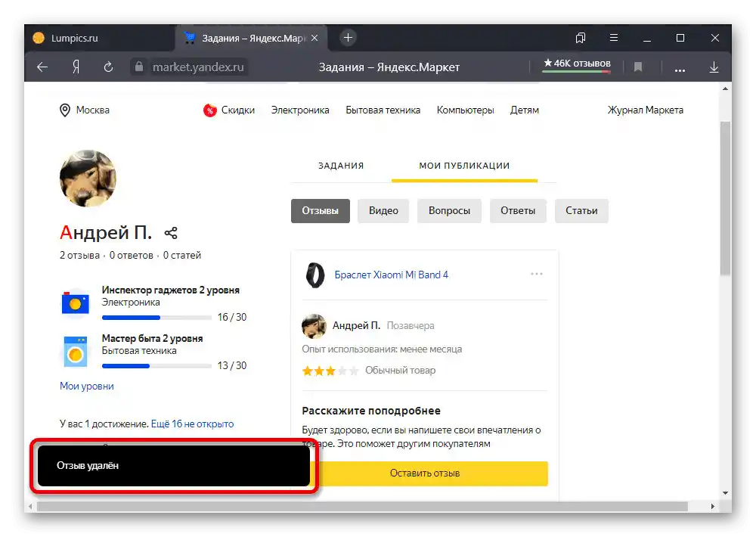The image size is (756, 537).
Task: Click the large profile avatar of Андрей П.
Action: click(x=88, y=178)
